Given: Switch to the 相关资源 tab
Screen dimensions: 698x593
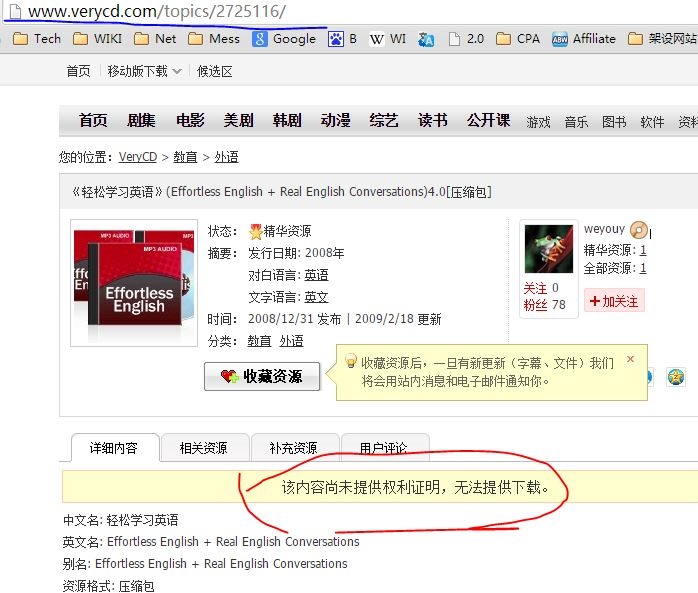Looking at the screenshot, I should (x=204, y=448).
